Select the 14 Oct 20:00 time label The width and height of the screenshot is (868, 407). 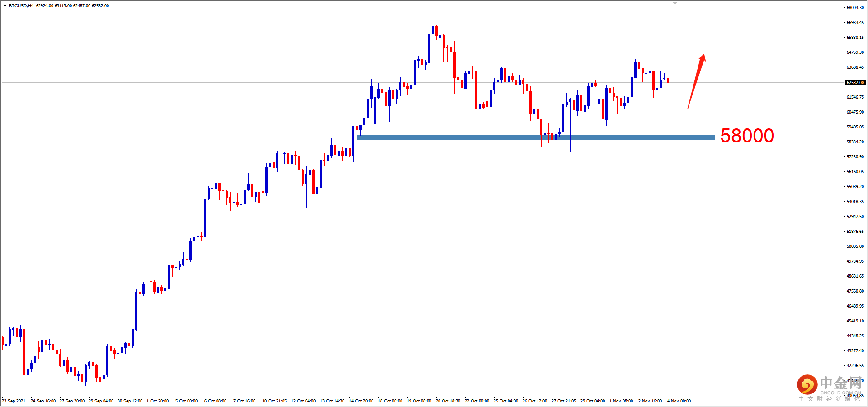[361, 401]
